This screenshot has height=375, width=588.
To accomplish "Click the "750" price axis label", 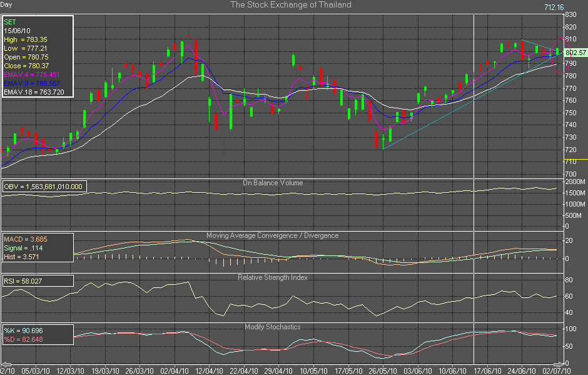I will point(570,113).
